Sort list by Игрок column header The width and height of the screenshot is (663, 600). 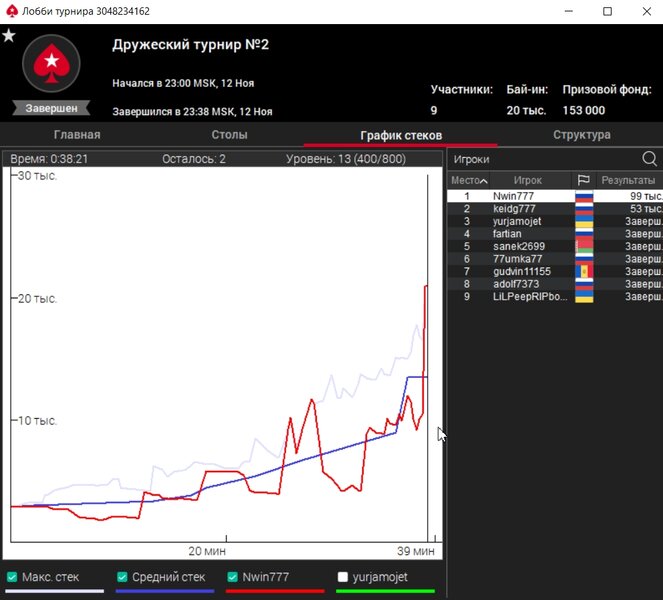point(527,180)
